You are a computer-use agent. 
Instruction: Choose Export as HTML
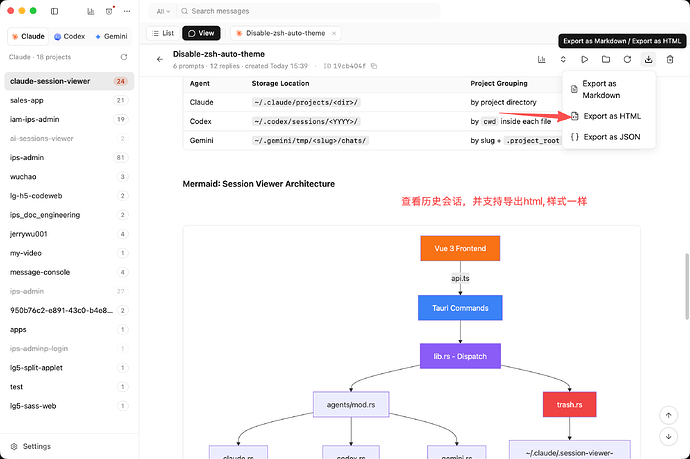coord(609,116)
